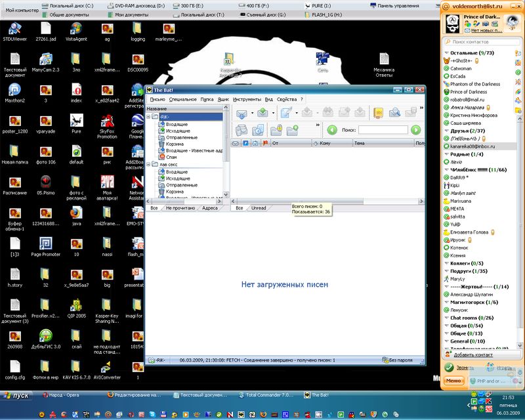This screenshot has width=525, height=420.
Task: Click the green search forward arrow
Action: click(415, 130)
